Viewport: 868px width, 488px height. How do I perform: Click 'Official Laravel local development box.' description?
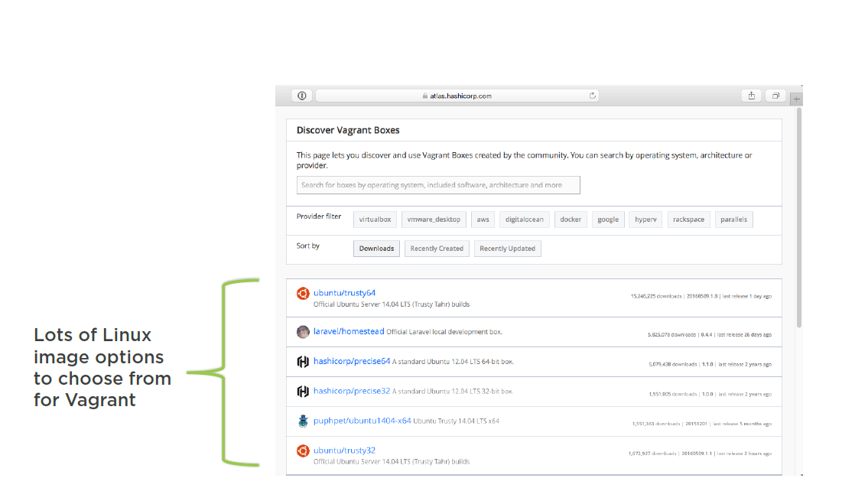click(x=444, y=332)
